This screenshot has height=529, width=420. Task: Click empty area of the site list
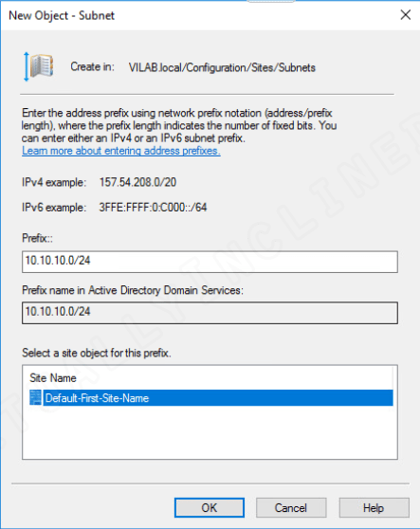(x=210, y=432)
